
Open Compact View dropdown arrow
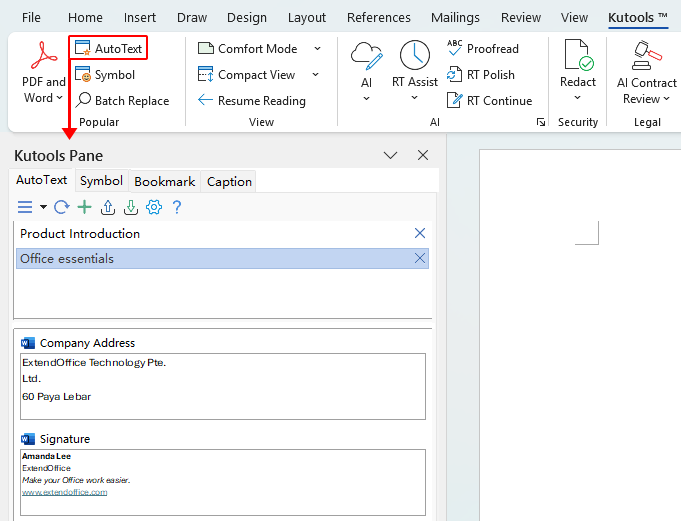tap(315, 75)
